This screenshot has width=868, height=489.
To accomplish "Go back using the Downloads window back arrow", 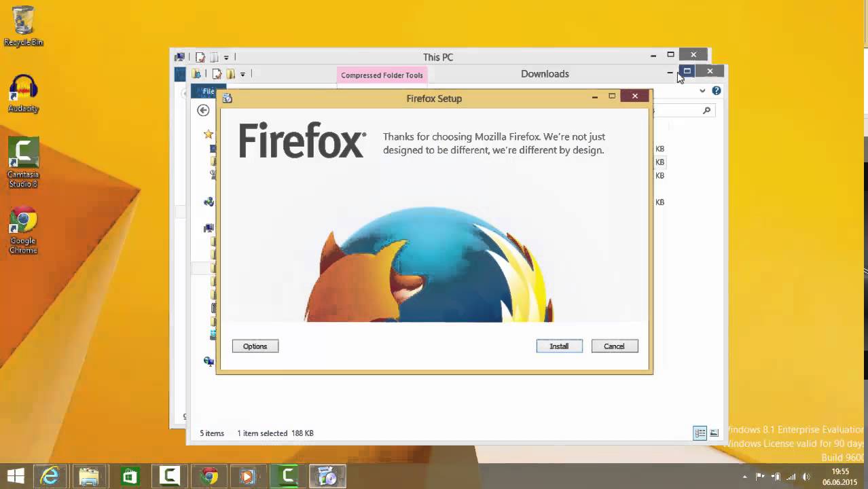I will click(203, 110).
